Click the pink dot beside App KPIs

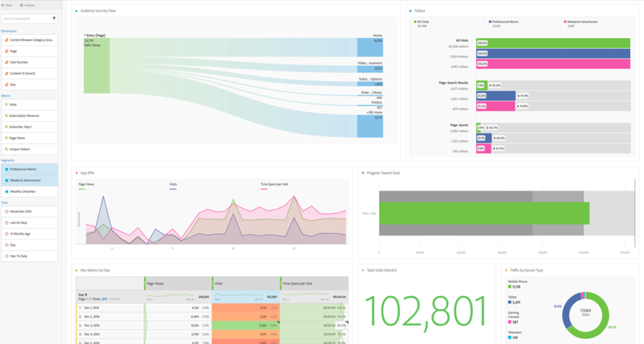point(77,173)
